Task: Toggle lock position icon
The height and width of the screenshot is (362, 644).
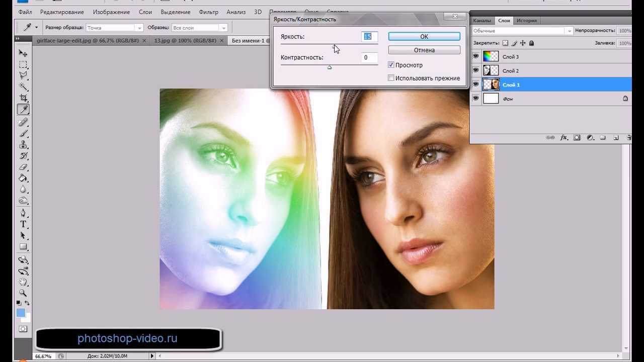Action: (x=523, y=43)
